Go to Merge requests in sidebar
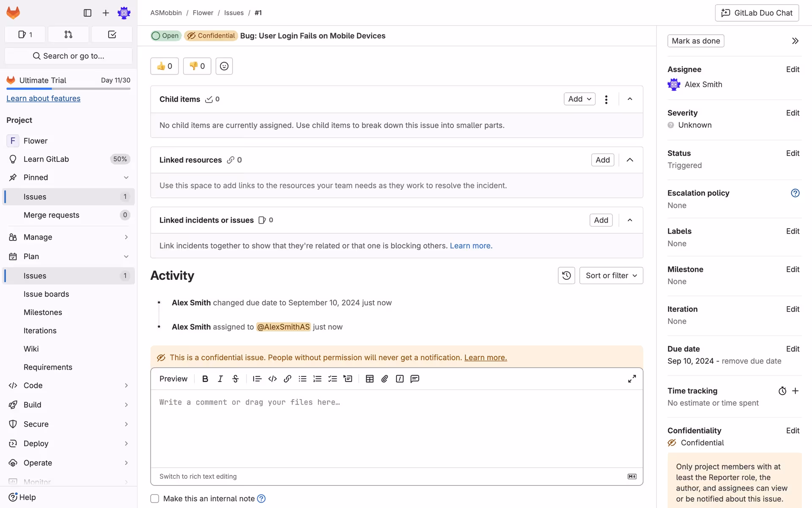This screenshot has width=812, height=508. coord(51,215)
